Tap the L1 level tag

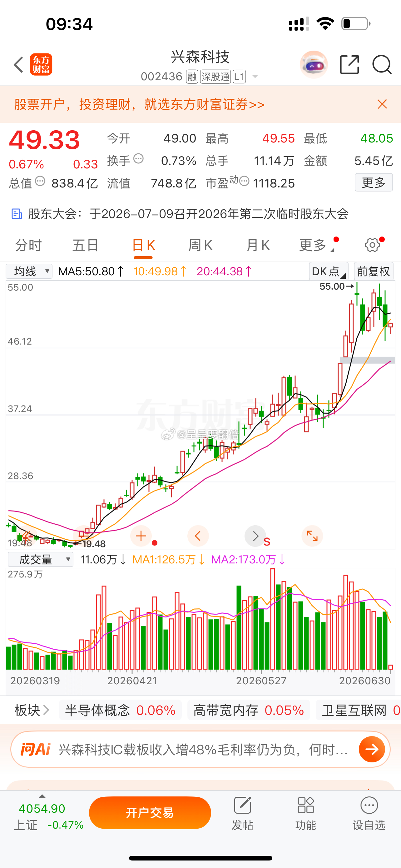tap(240, 77)
